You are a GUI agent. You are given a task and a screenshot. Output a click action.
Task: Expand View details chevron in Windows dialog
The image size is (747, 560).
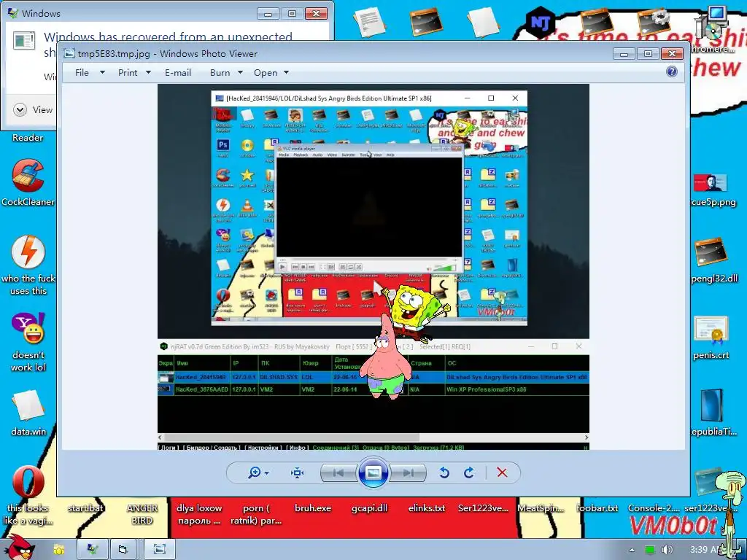(20, 110)
